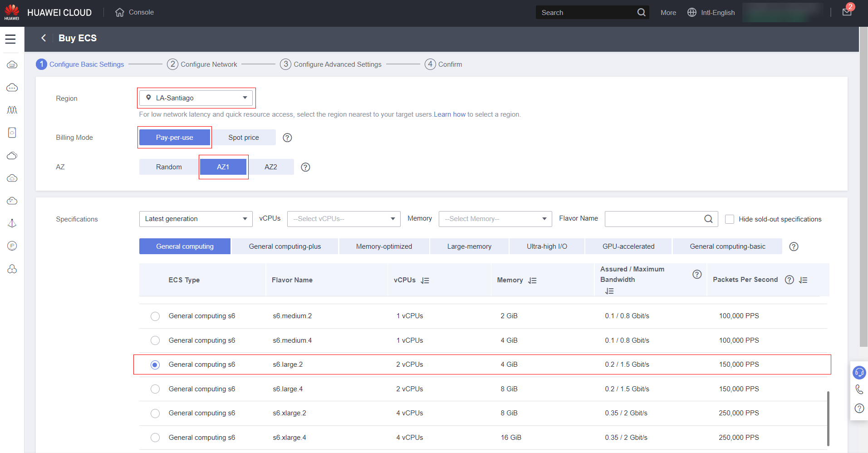Select the s6.xlarge.2 flavor radio button

(x=155, y=414)
